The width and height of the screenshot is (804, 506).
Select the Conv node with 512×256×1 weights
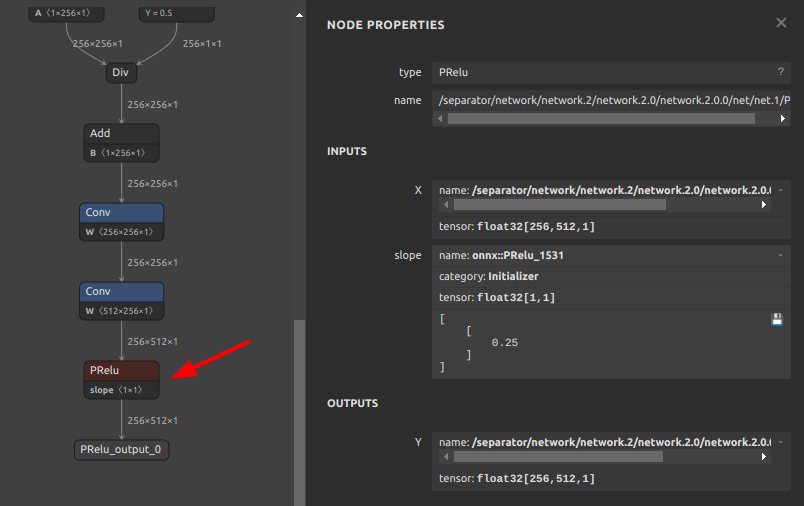point(121,291)
